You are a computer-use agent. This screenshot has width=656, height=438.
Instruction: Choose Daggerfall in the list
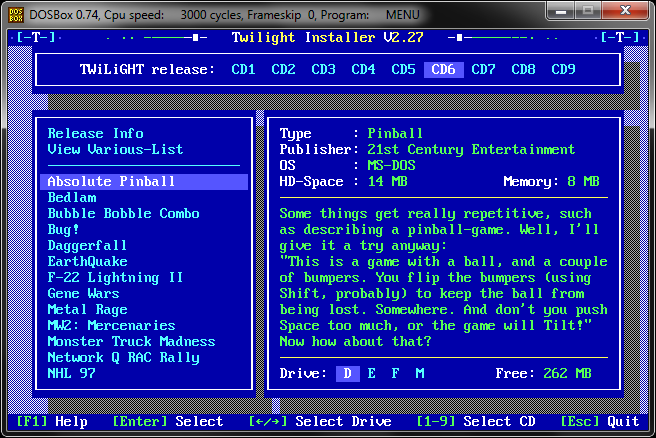[87, 246]
